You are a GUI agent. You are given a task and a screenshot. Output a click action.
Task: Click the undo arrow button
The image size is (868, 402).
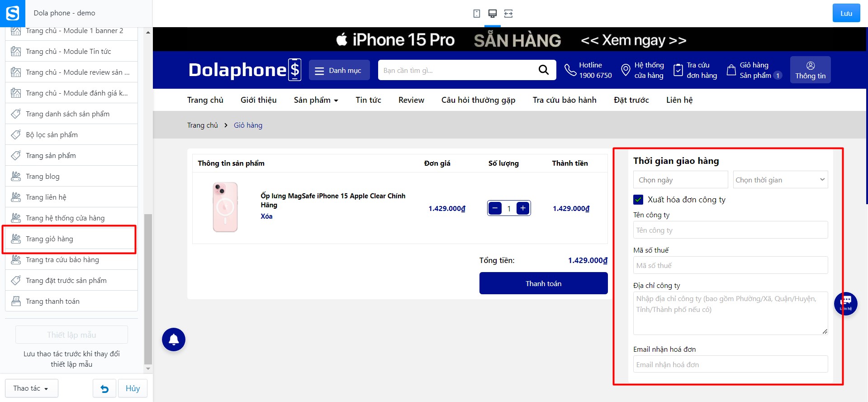pyautogui.click(x=104, y=388)
